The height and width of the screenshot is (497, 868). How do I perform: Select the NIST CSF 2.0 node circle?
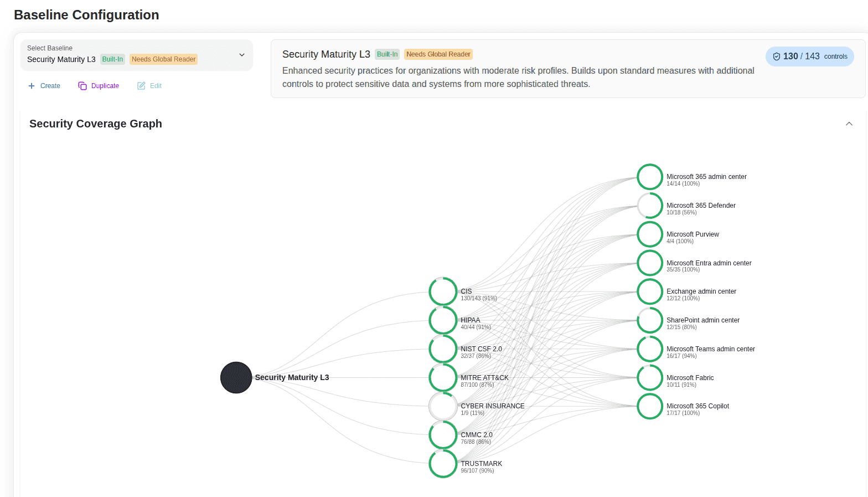(x=443, y=349)
